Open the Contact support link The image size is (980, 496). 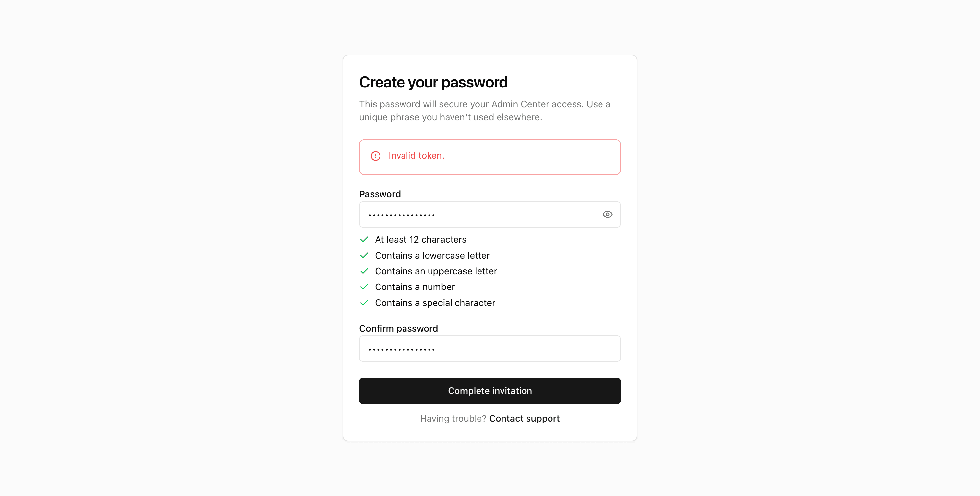[x=524, y=418]
